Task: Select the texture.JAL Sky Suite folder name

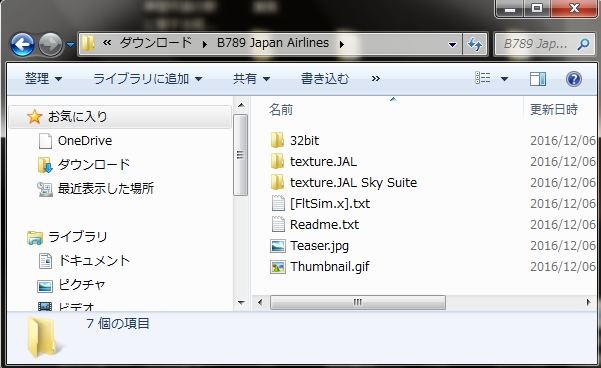Action: [x=353, y=182]
